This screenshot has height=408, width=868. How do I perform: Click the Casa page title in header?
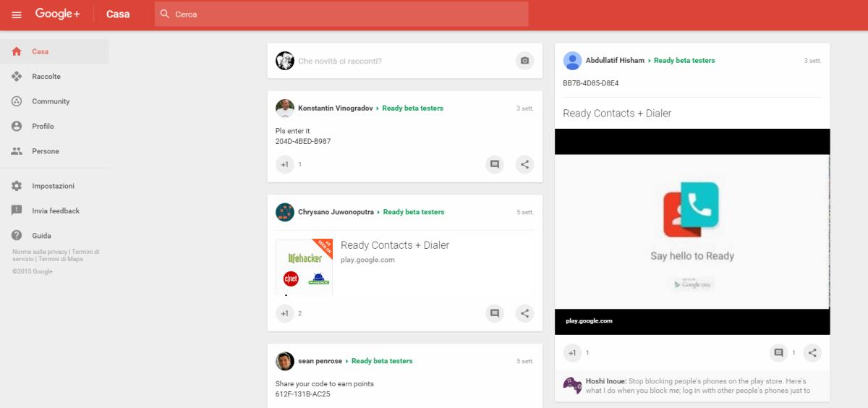coord(118,14)
